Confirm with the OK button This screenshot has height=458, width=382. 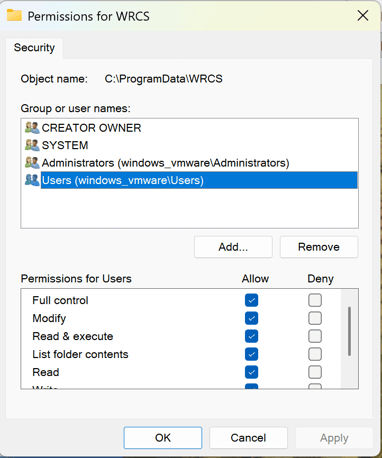click(x=163, y=438)
